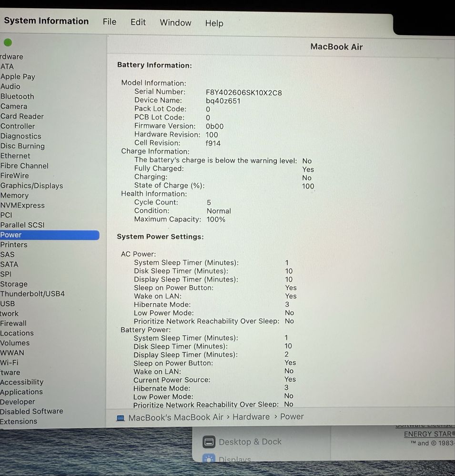Open the Window menu
Image resolution: width=455 pixels, height=476 pixels.
pyautogui.click(x=175, y=23)
